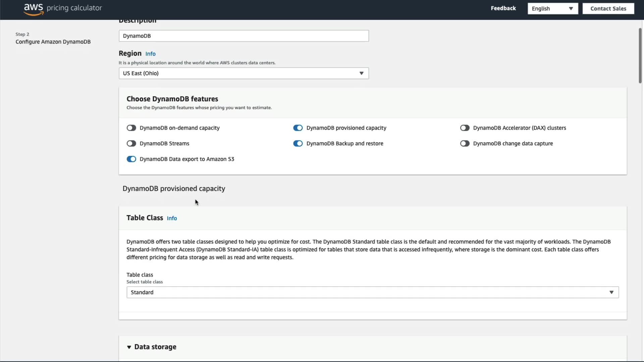Click the Feedback link in header

click(x=503, y=8)
